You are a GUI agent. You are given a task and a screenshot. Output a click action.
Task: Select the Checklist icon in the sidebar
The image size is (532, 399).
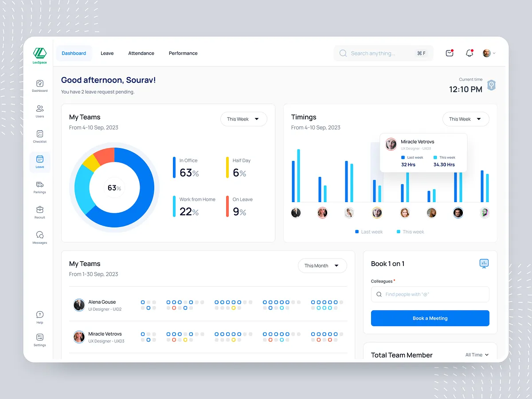point(39,137)
